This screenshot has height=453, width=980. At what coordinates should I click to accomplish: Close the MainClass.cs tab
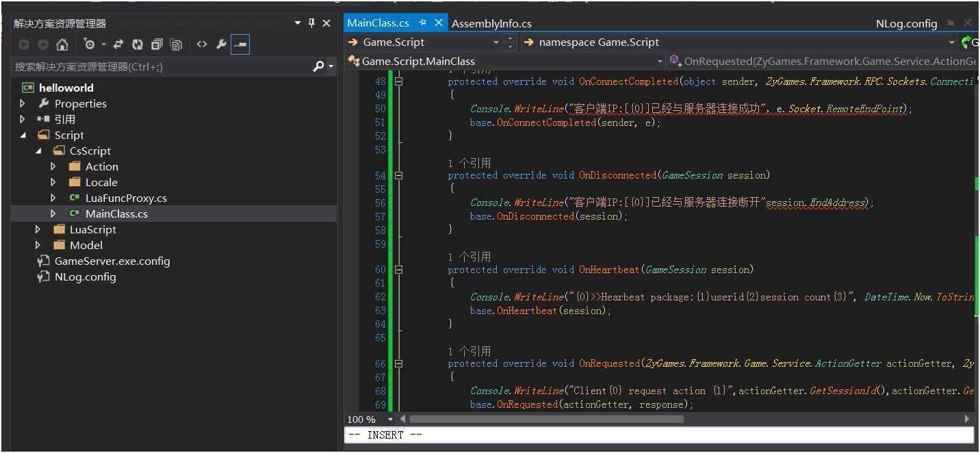tap(439, 23)
